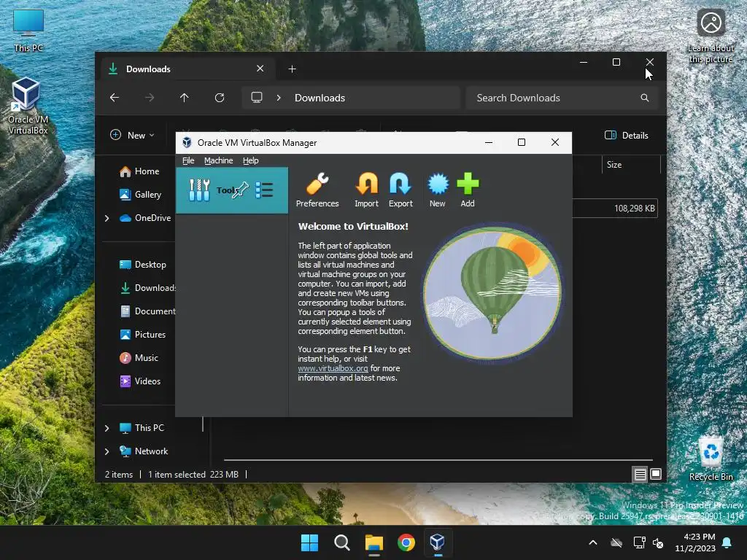Click the Import appliance icon
747x560 pixels.
click(366, 190)
